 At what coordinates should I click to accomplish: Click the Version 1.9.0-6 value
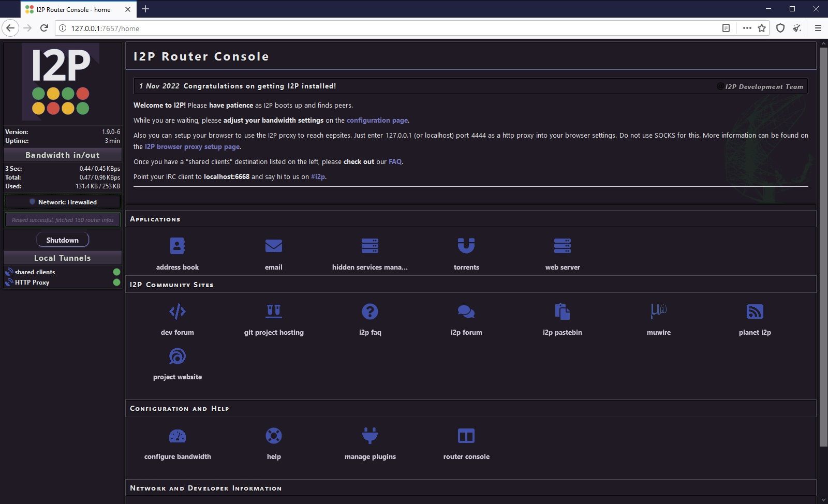point(111,132)
